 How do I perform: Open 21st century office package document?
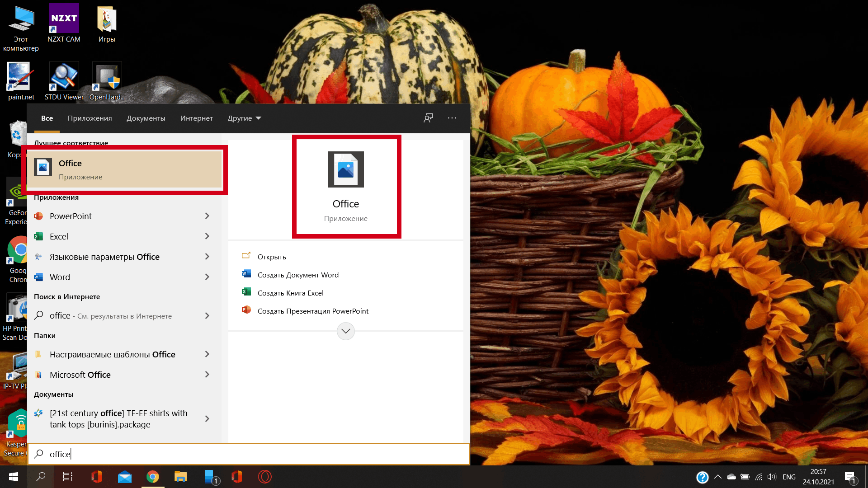click(118, 419)
